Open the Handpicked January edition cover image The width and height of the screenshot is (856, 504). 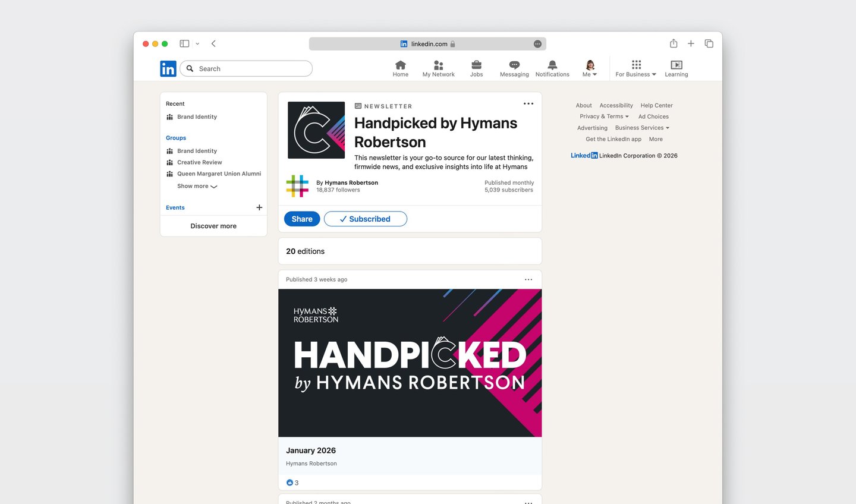point(410,363)
